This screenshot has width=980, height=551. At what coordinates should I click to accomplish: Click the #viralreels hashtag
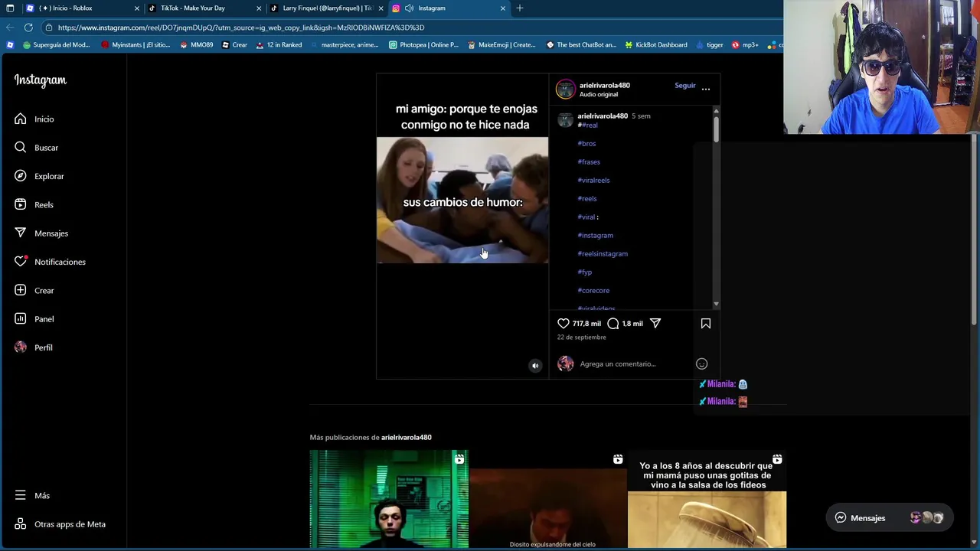pos(593,181)
